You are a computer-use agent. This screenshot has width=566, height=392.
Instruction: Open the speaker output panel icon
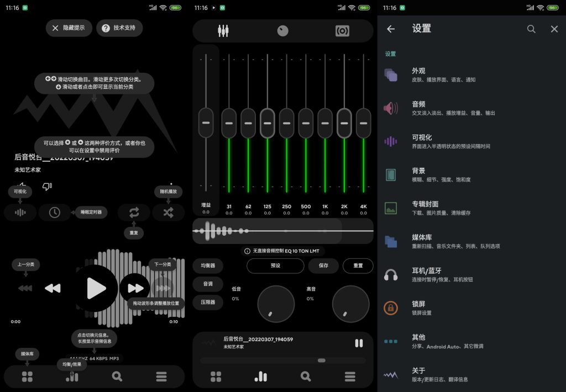point(342,31)
